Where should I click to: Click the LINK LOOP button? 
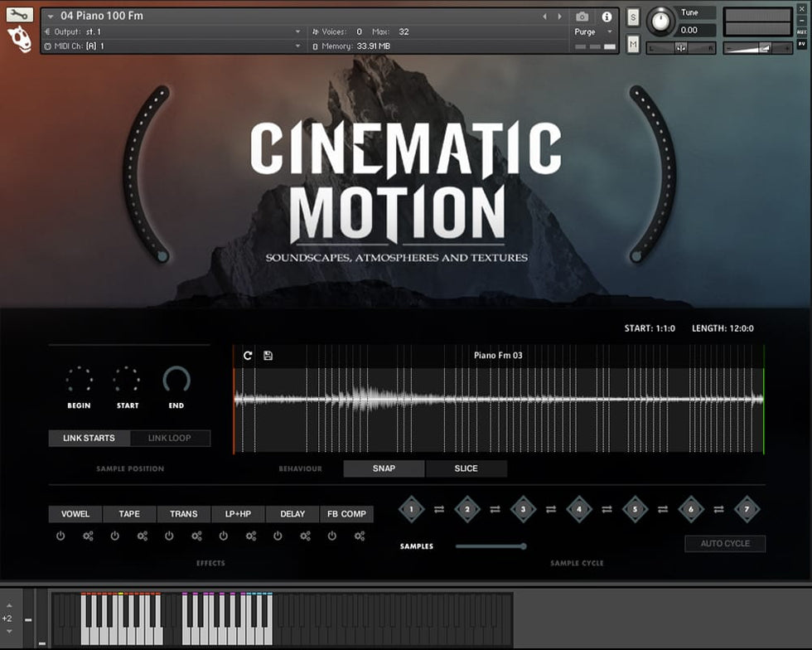coord(169,438)
